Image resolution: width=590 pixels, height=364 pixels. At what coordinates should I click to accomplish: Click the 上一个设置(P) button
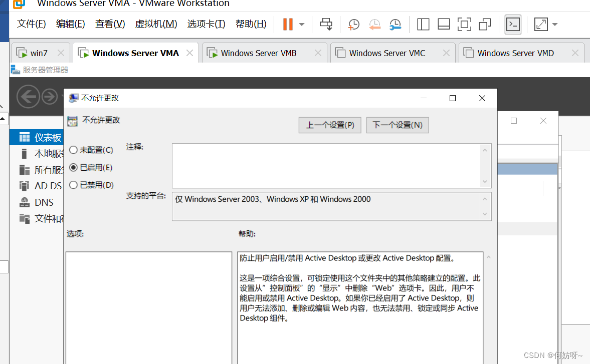(330, 125)
